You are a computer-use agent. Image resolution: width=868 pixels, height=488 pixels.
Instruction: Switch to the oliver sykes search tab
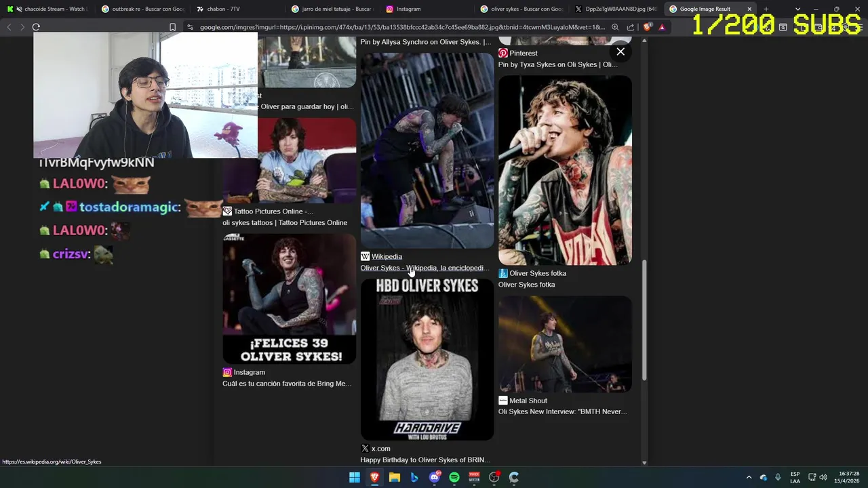521,9
